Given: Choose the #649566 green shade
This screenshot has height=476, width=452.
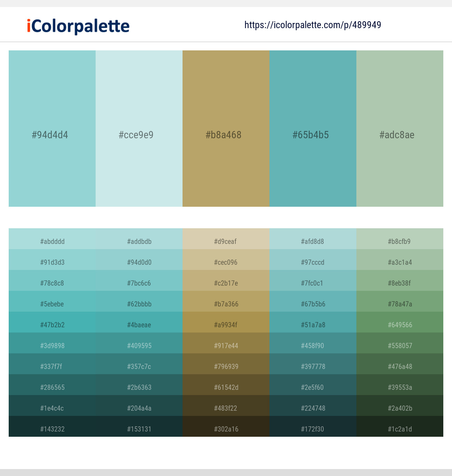Looking at the screenshot, I should [400, 322].
